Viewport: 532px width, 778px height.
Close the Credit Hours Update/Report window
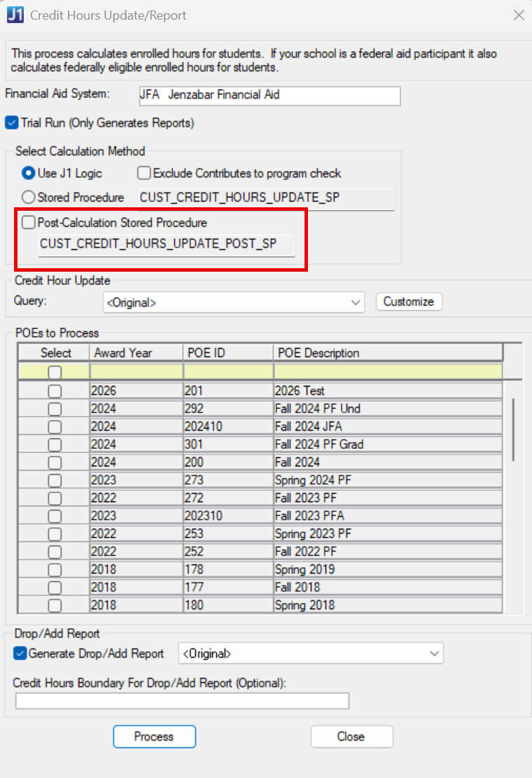(x=519, y=15)
